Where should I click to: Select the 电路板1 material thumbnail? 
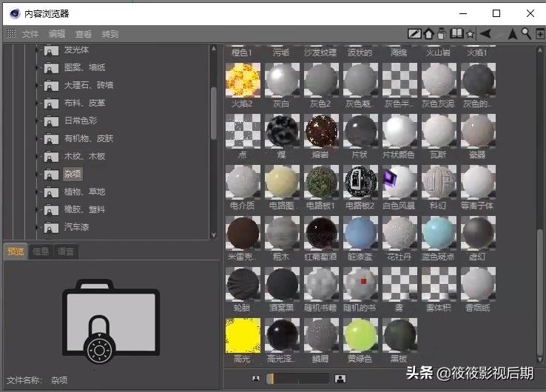321,182
